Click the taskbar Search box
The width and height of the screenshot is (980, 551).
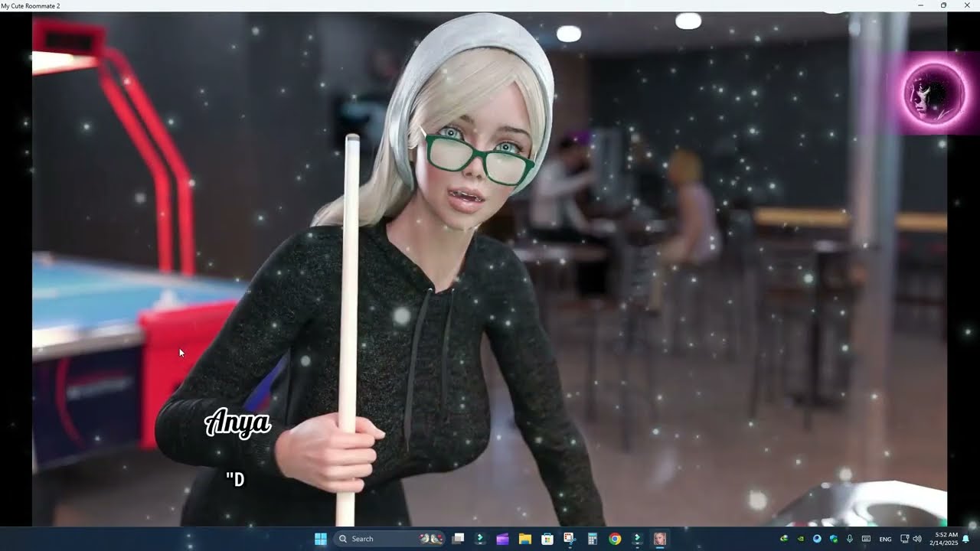coord(390,539)
